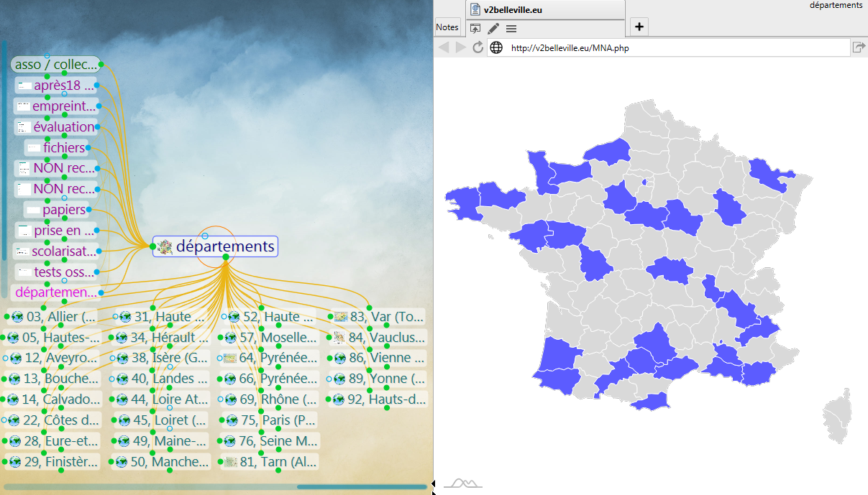Click the pop-out window icon under the tab

tap(475, 29)
